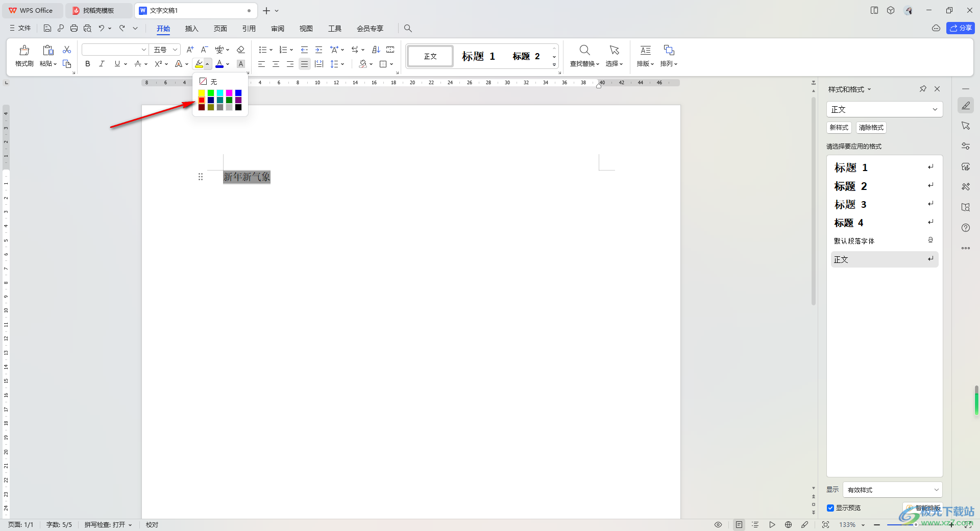The image size is (980, 531).
Task: Click the Decrease font size icon
Action: [x=204, y=50]
